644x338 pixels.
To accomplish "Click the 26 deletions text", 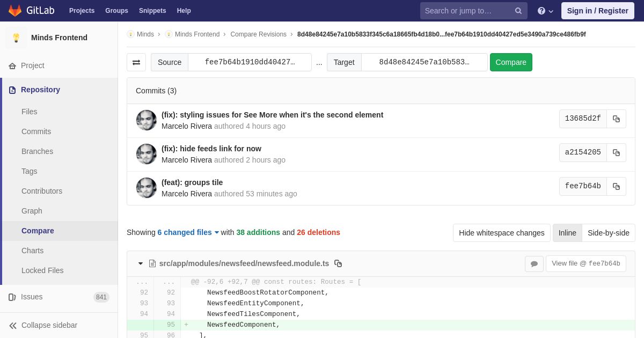I will pyautogui.click(x=318, y=232).
